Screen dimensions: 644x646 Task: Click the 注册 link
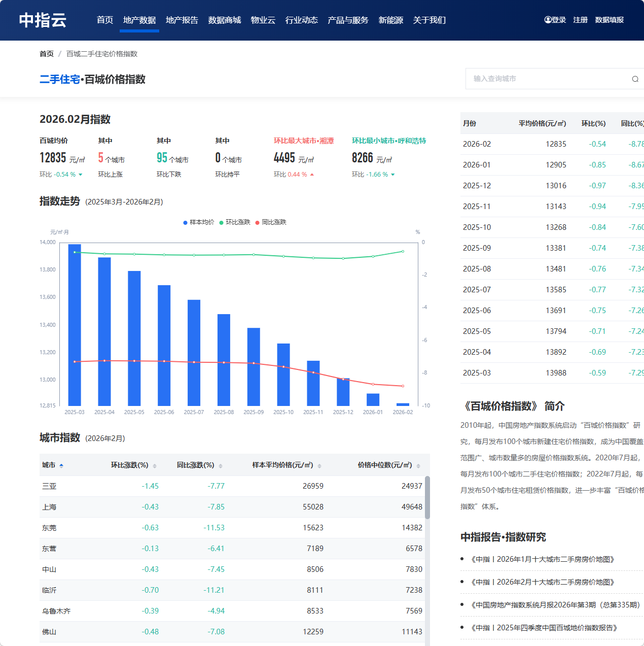pyautogui.click(x=580, y=19)
